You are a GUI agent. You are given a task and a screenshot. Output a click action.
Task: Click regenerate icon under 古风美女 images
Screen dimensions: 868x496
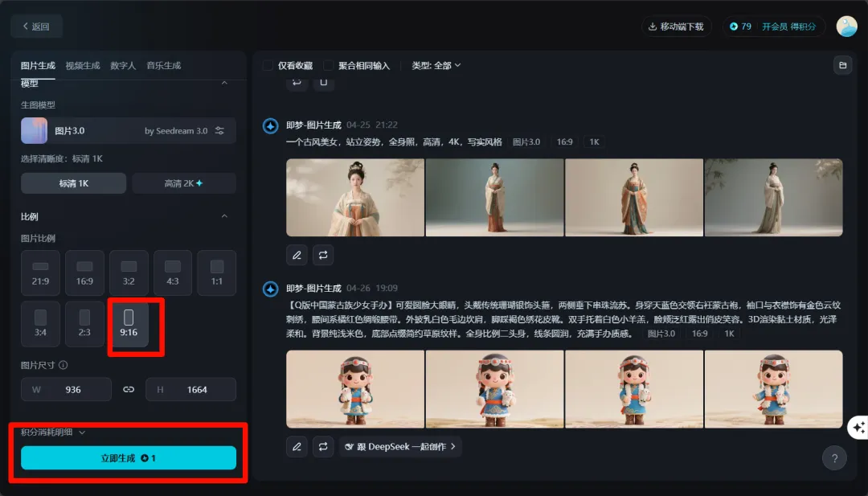point(323,255)
